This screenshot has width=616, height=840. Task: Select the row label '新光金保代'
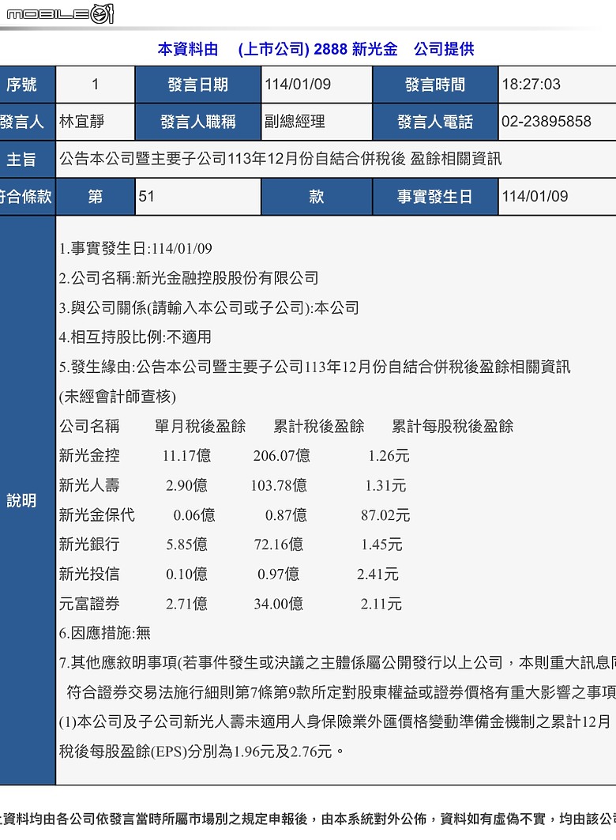point(97,515)
